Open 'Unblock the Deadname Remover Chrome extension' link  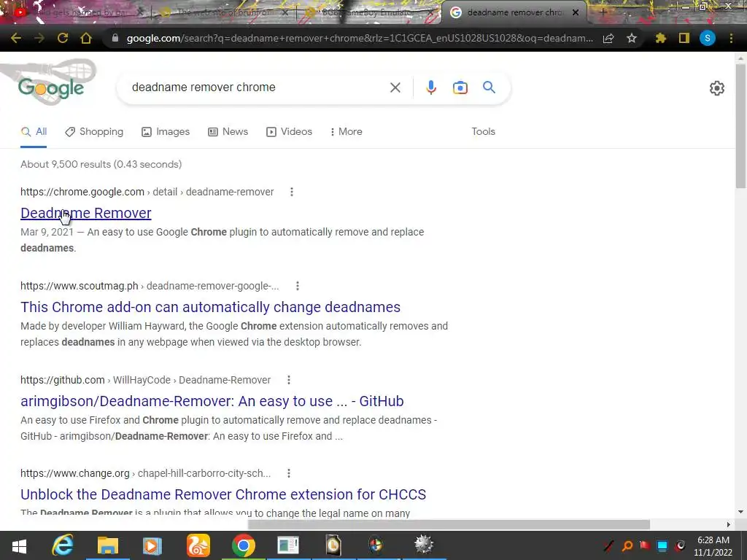click(223, 494)
